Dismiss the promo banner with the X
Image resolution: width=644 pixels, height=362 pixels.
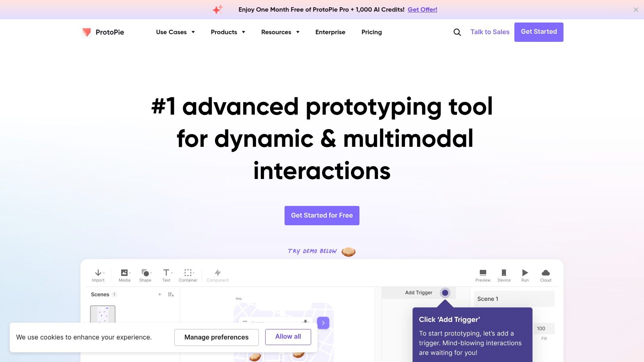click(x=636, y=10)
